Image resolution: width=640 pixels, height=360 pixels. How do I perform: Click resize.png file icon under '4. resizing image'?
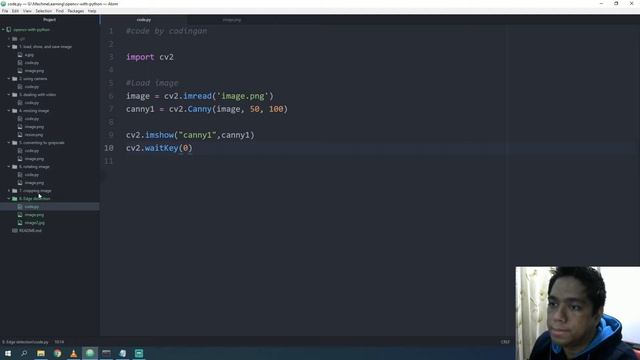20,135
